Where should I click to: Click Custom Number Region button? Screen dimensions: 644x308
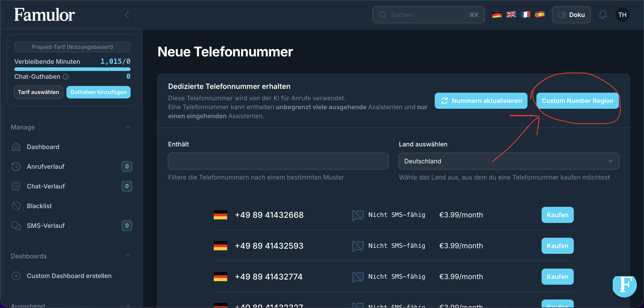pos(577,101)
